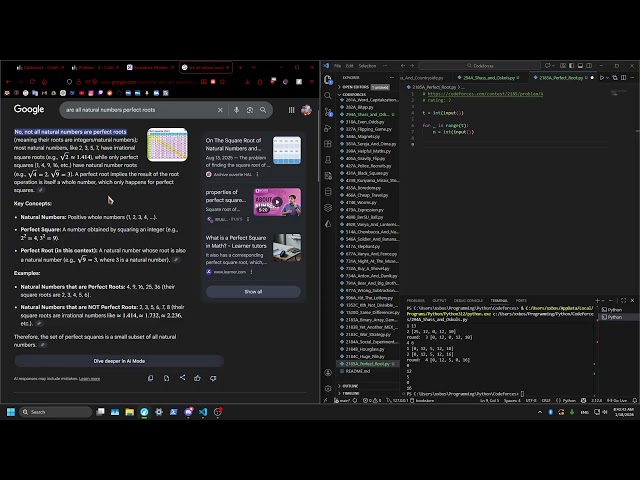Maximize the VS Code terminal panel
Image resolution: width=640 pixels, height=480 pixels.
coord(624,300)
